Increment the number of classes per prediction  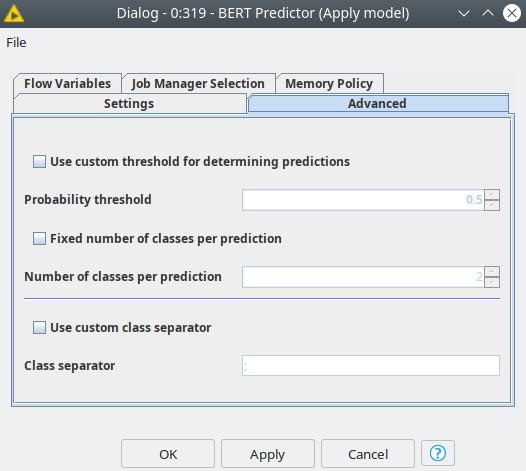coord(492,271)
